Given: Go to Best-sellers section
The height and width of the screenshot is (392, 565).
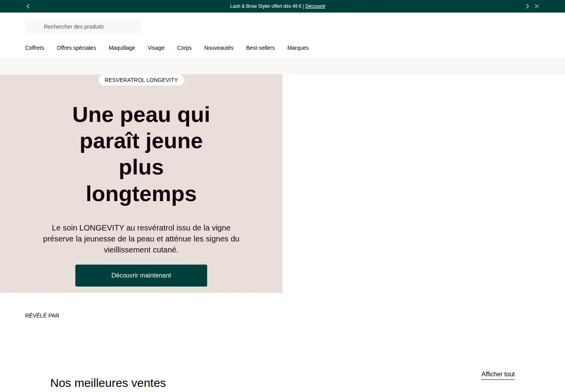Looking at the screenshot, I should [261, 48].
